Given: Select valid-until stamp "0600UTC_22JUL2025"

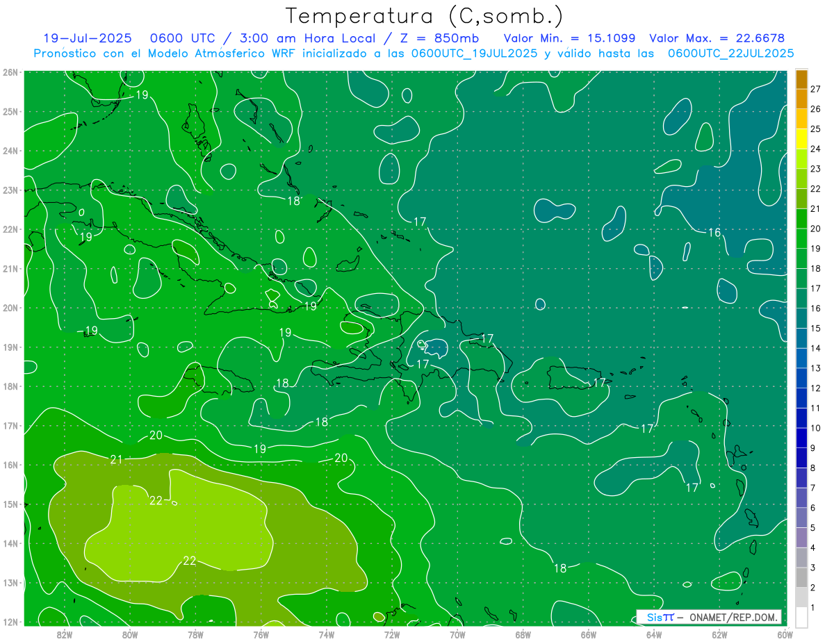Looking at the screenshot, I should tap(730, 53).
